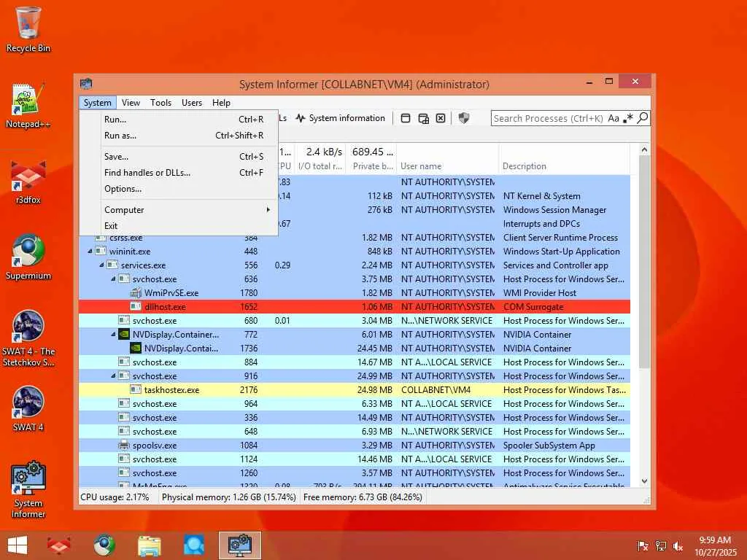Click the Windows Start button

[18, 545]
